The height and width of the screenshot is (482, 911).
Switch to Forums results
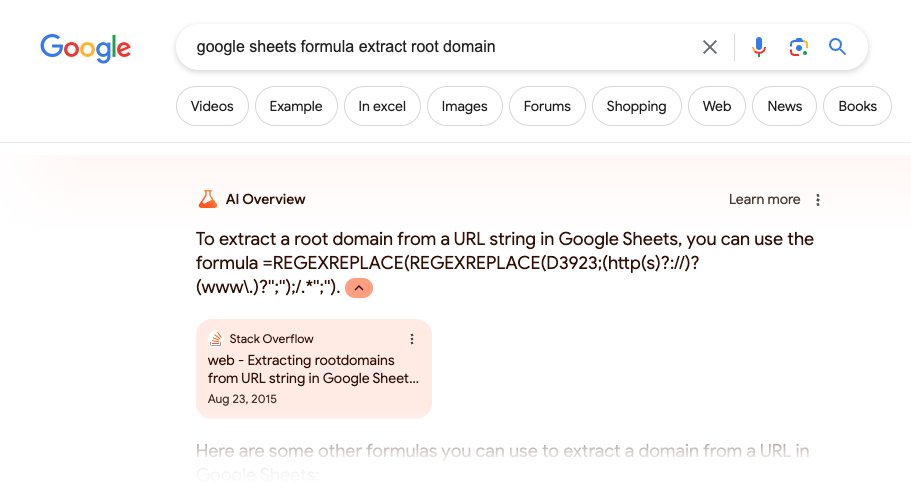pyautogui.click(x=547, y=106)
